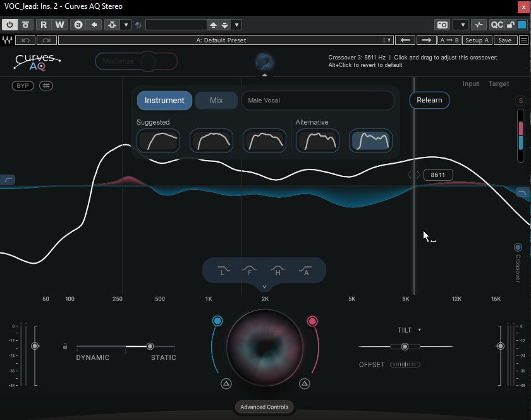Choose the second Suggested curve thumbnail
This screenshot has height=420, width=531.
pos(211,140)
